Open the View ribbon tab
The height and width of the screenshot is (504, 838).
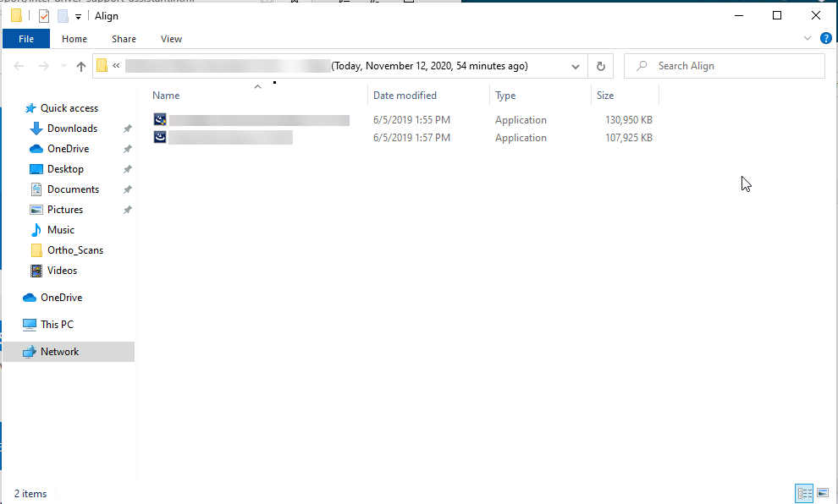coord(171,39)
